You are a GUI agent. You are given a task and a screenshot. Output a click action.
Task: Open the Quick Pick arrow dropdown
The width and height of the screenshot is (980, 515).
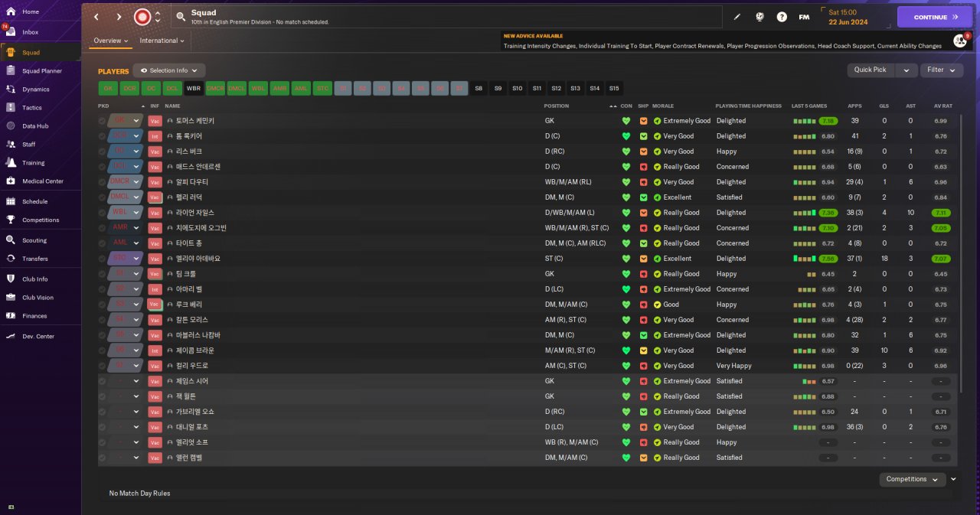pos(906,70)
